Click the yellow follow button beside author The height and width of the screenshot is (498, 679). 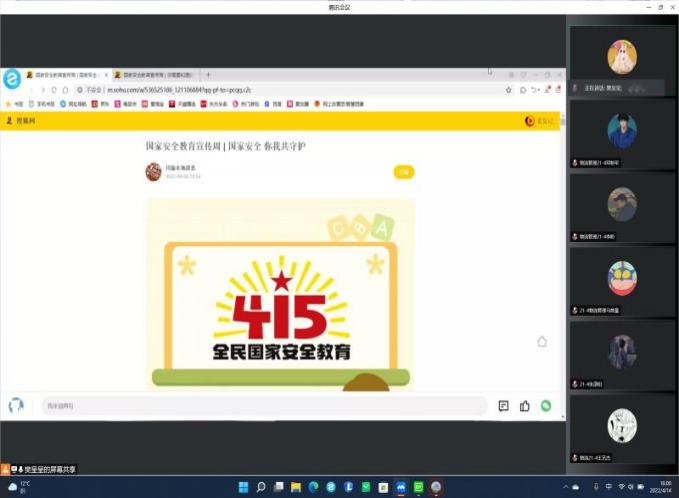click(403, 172)
